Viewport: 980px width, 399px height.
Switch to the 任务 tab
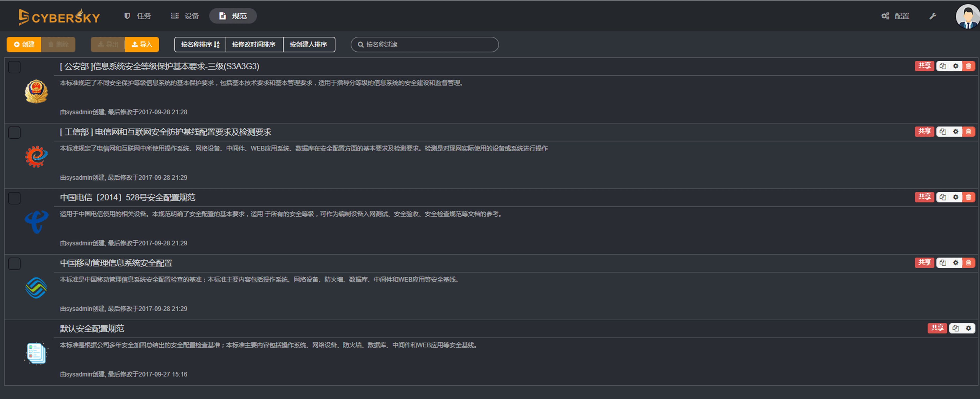tap(138, 16)
